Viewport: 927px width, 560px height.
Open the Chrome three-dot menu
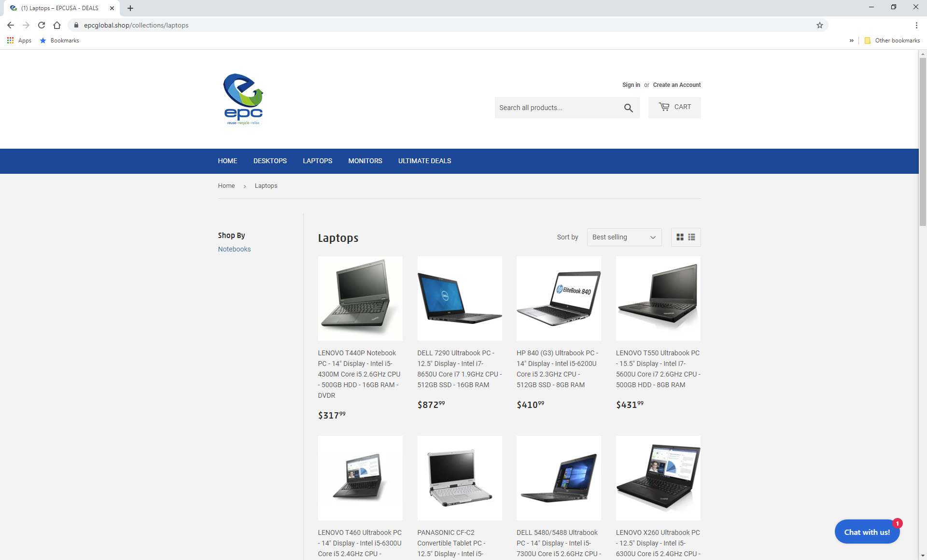tap(916, 25)
